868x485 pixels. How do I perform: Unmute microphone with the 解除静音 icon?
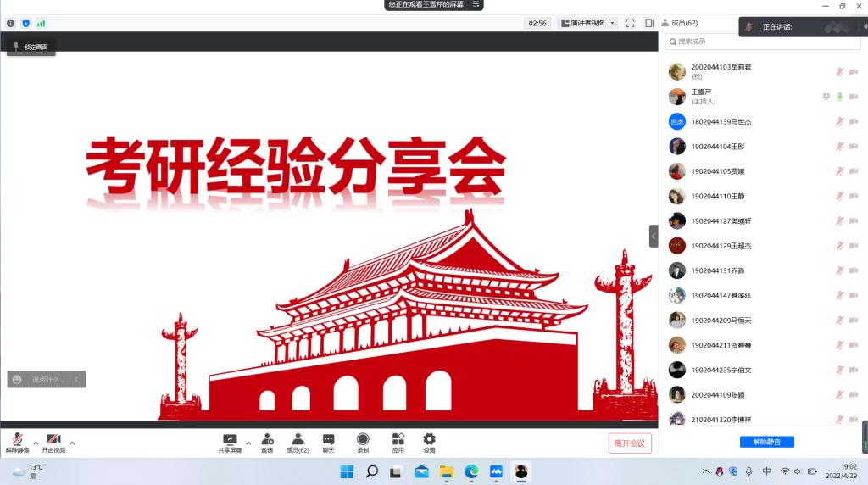17,441
